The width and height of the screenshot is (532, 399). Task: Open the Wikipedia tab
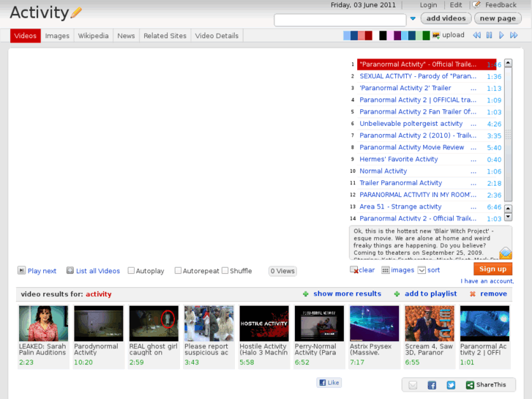[x=94, y=36]
